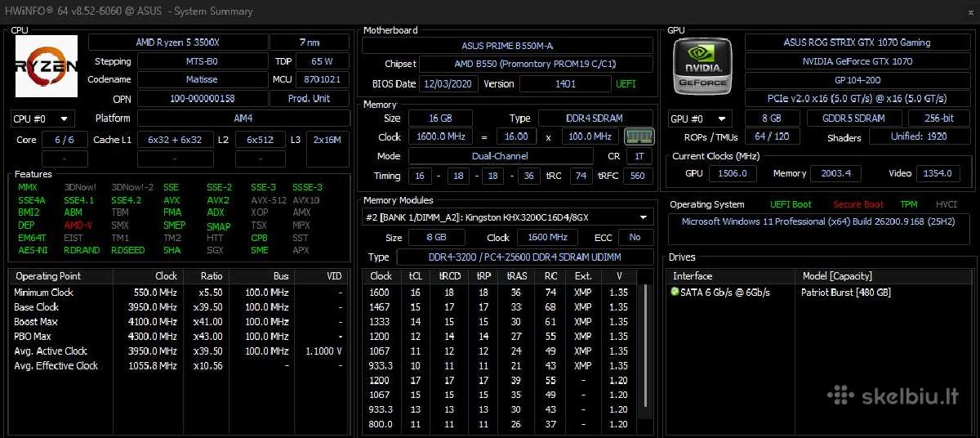
Task: Select the GPU clock 1506.0
Action: (733, 173)
